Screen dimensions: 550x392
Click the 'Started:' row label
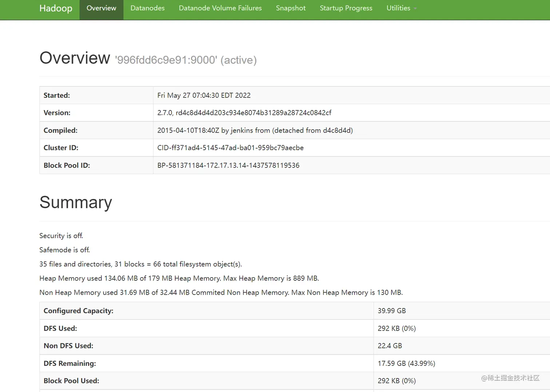[57, 96]
